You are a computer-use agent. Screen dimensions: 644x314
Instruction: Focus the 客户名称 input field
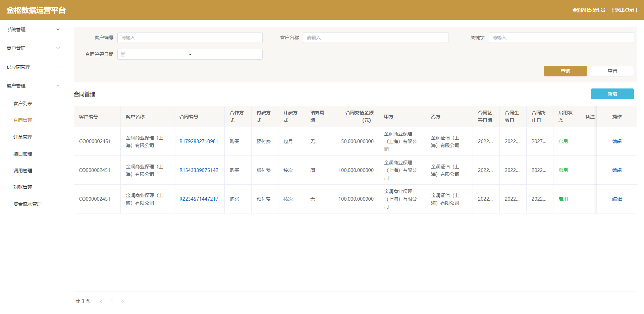click(x=375, y=38)
